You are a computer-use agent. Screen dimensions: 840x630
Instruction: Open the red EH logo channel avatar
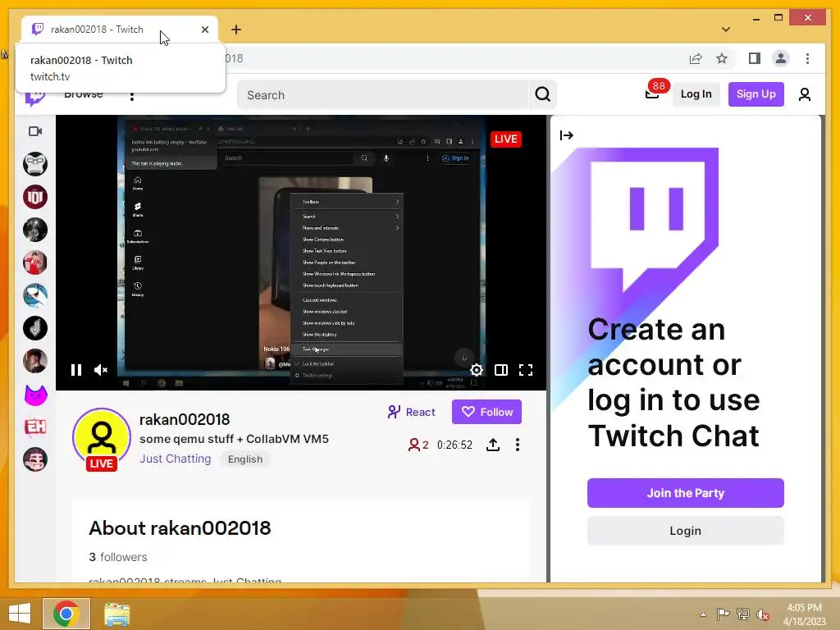click(x=35, y=427)
